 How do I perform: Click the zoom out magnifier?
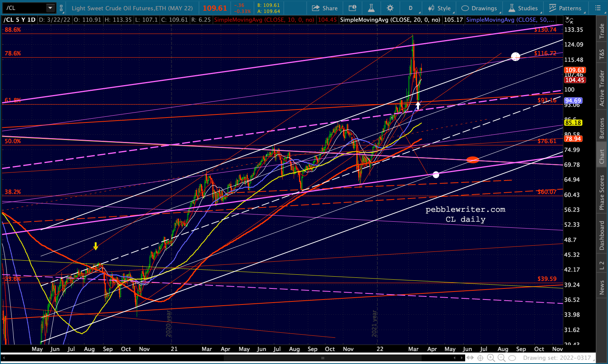[501, 358]
